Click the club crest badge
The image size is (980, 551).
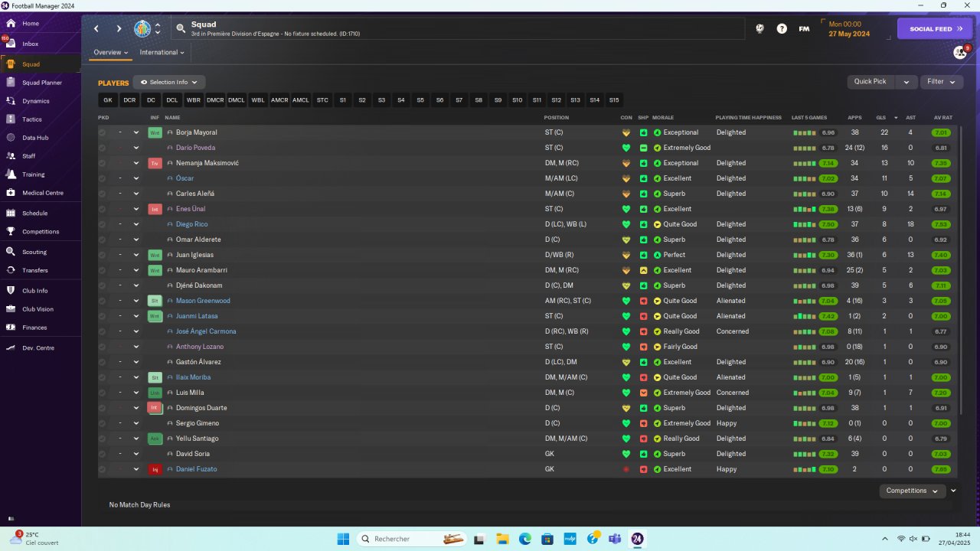coord(142,29)
